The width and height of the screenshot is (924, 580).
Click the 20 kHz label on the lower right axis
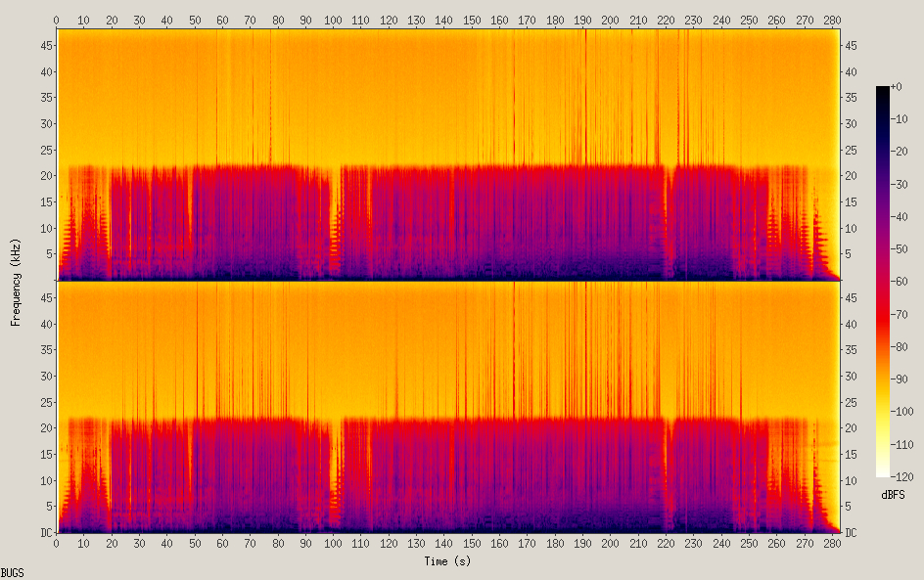[x=851, y=428]
